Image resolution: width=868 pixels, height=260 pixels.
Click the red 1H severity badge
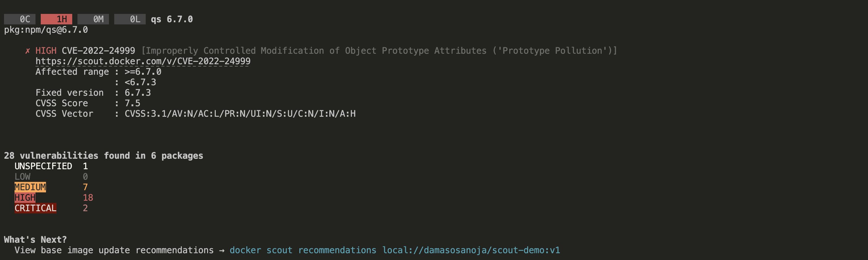[56, 19]
